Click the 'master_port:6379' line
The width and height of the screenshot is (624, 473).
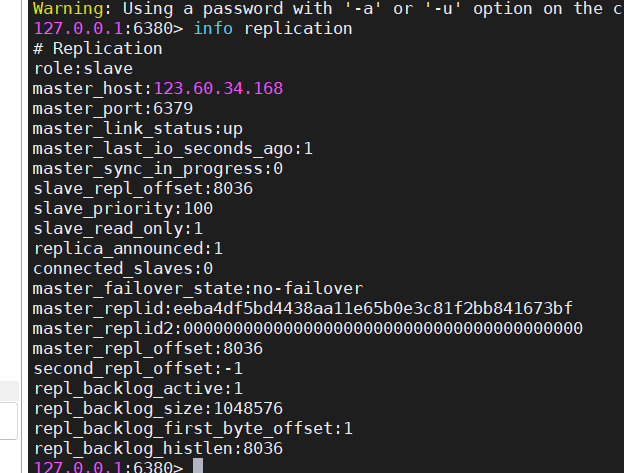113,109
